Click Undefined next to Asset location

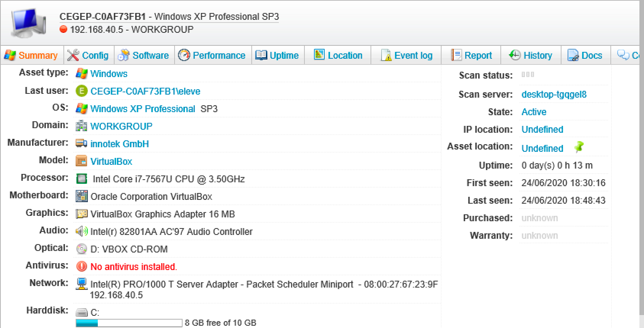coord(542,148)
